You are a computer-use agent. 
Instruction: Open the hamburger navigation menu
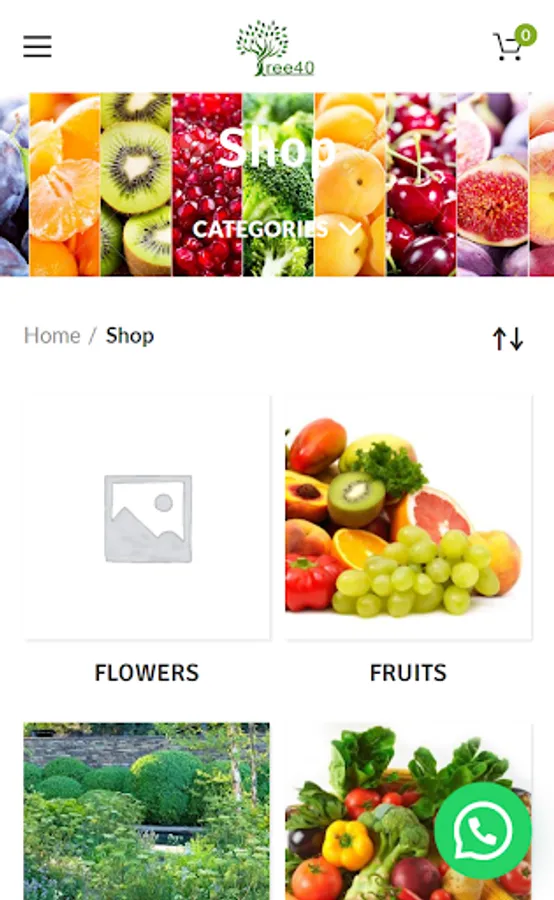coord(37,46)
